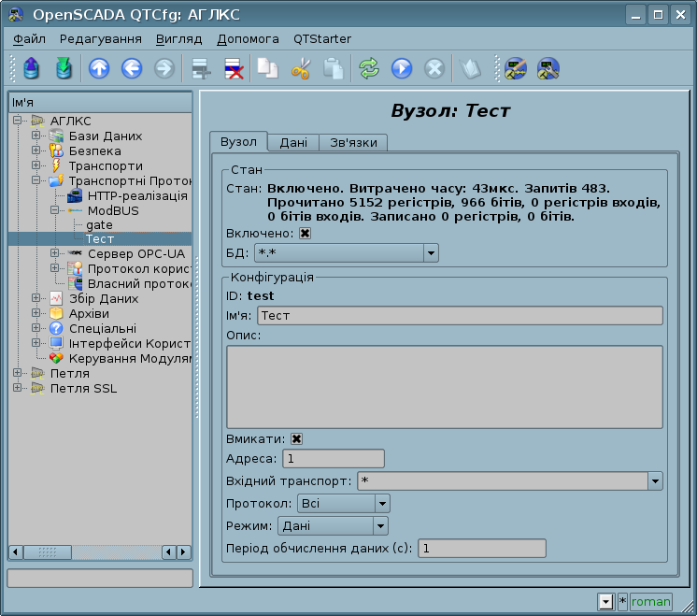
Task: Toggle the Включено checkbox
Action: coord(305,234)
